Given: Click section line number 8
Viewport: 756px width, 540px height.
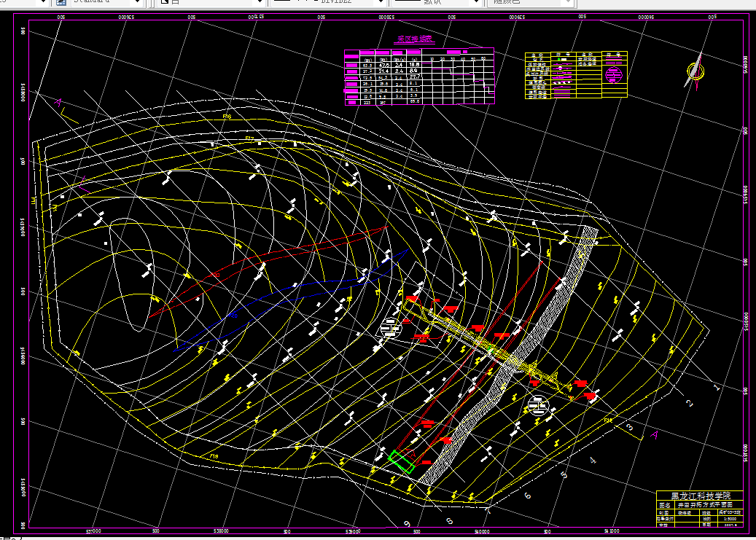Looking at the screenshot, I should pos(449,521).
